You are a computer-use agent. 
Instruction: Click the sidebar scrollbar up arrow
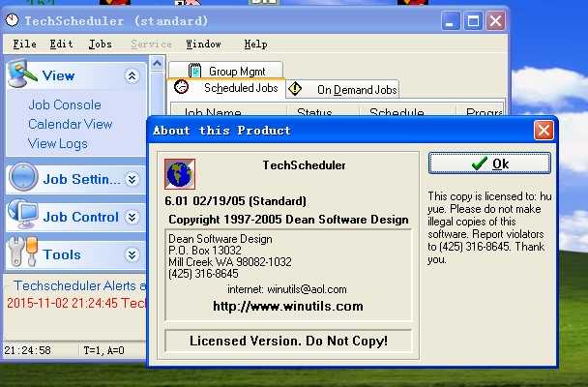(x=157, y=63)
